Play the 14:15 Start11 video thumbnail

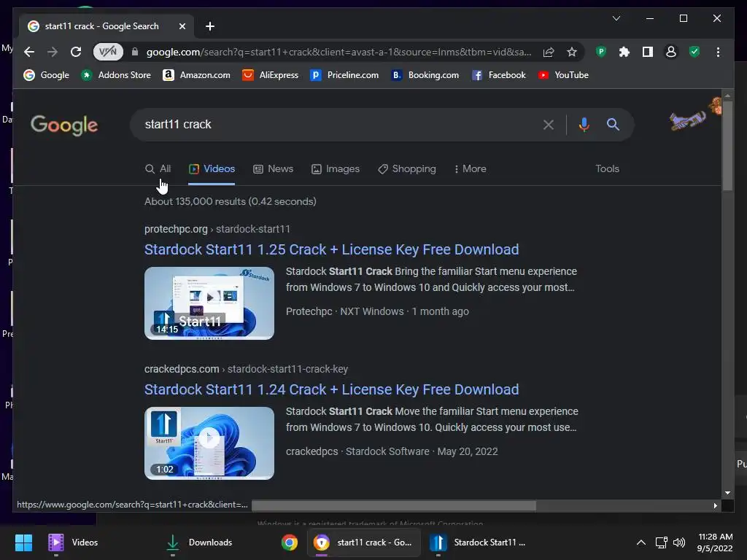(209, 303)
